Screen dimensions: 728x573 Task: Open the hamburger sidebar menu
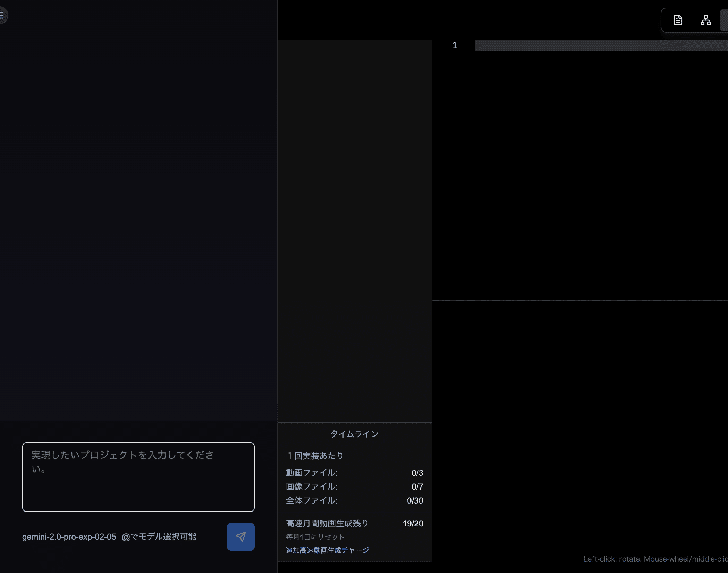[2, 15]
